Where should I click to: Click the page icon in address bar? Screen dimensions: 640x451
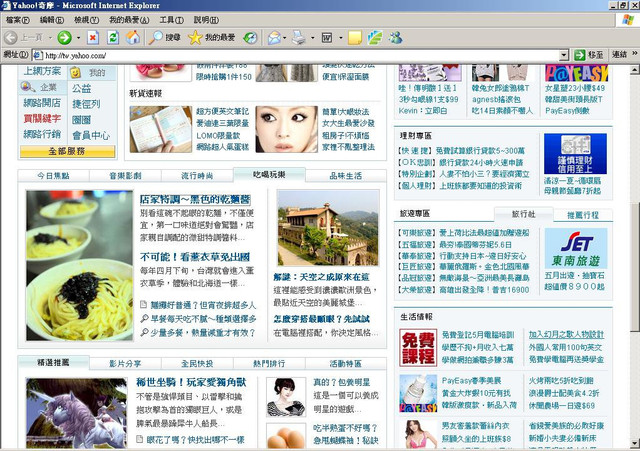click(38, 55)
